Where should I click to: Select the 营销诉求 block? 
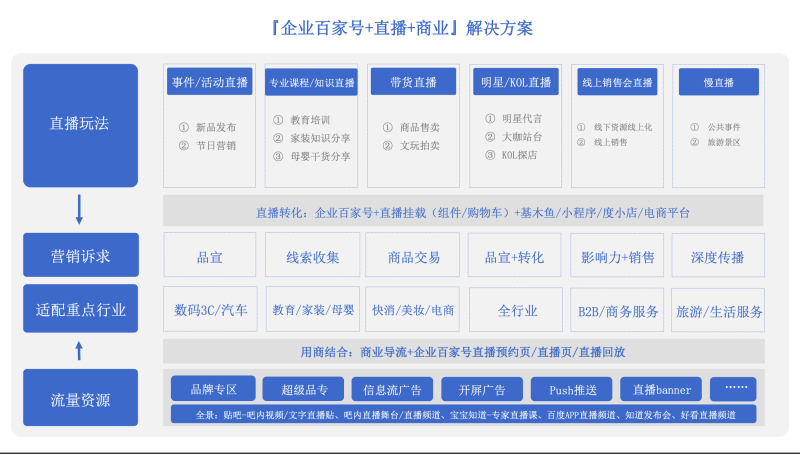80,256
